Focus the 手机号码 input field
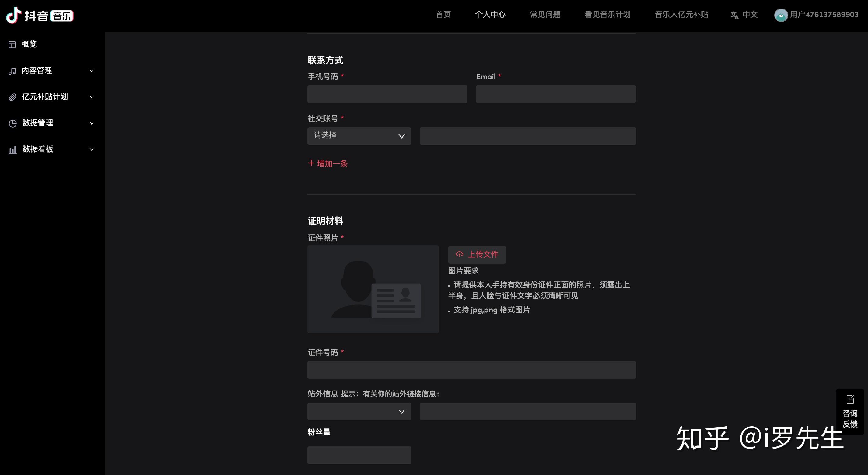The height and width of the screenshot is (475, 868). [x=387, y=94]
